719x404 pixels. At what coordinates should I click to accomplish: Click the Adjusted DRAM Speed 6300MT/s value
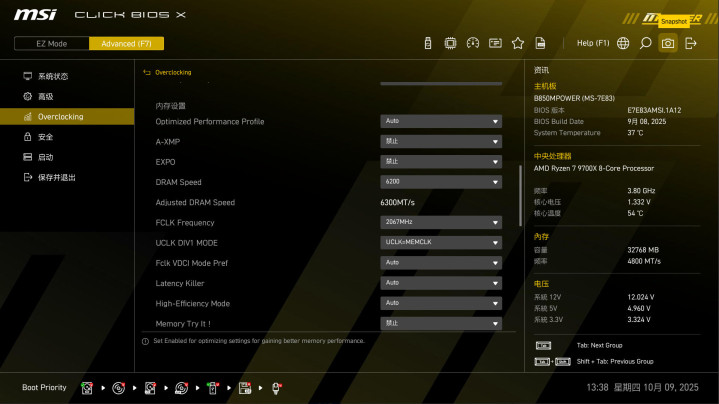pos(397,202)
